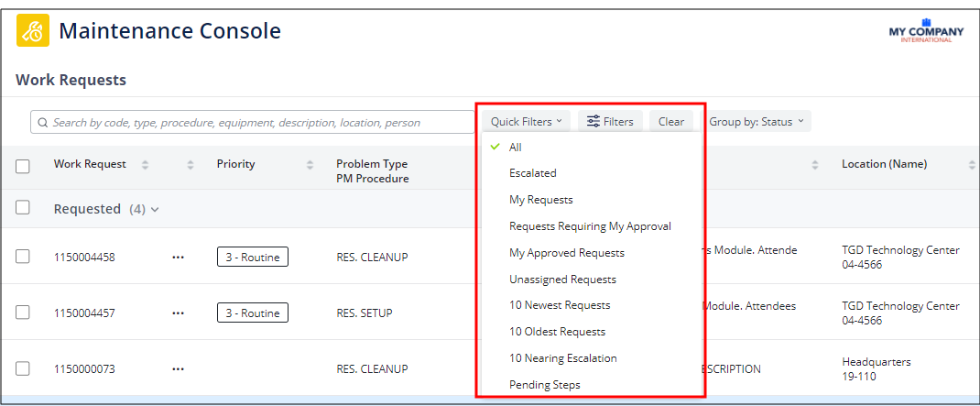Collapse the Quick Filters dropdown
This screenshot has width=980, height=406.
[x=526, y=122]
